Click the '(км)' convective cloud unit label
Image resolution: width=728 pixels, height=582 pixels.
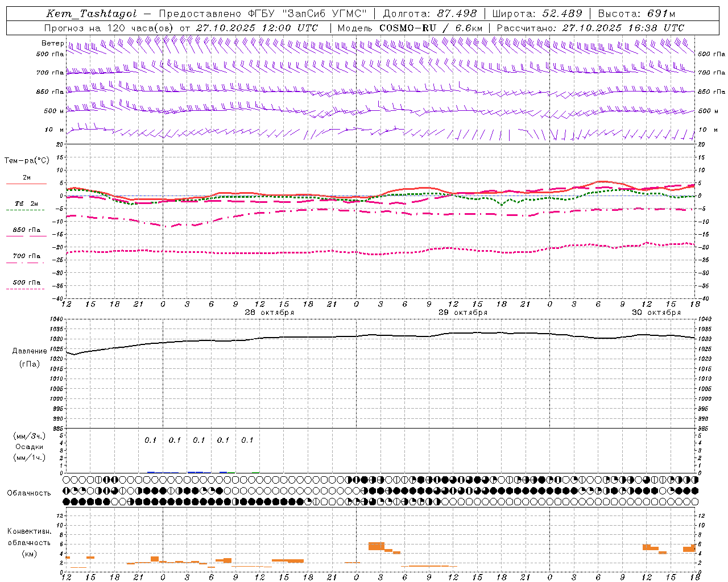click(29, 554)
